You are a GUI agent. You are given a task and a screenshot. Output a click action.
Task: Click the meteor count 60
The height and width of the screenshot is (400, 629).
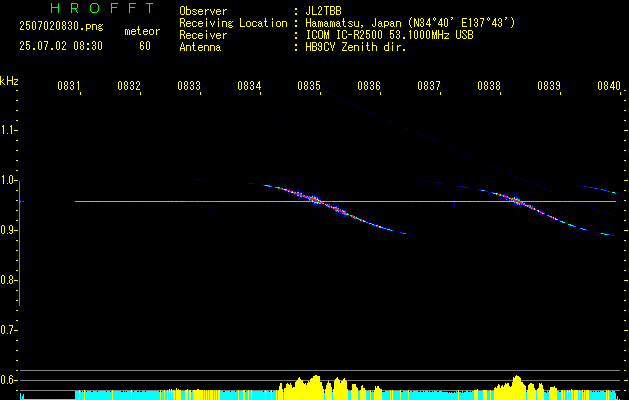[x=145, y=46]
